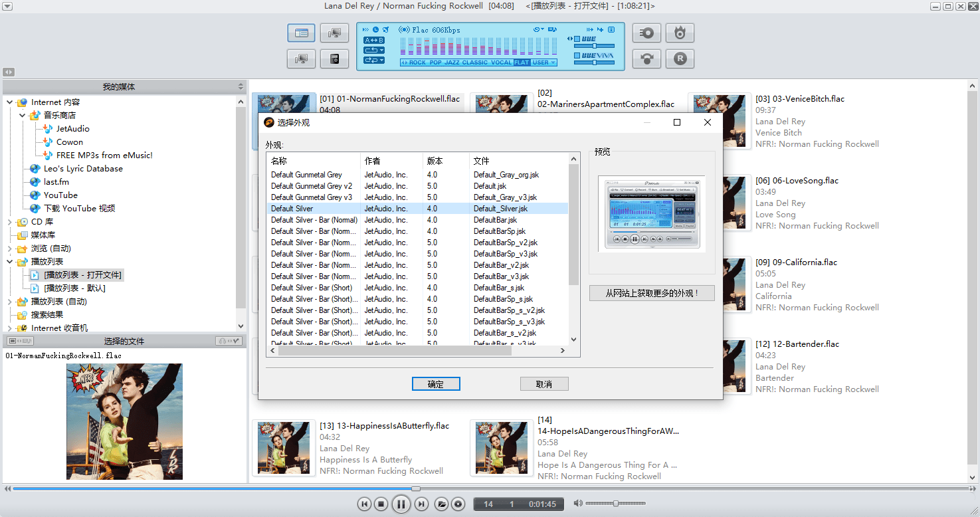Stop playback
Viewport: 980px width, 517px height.
click(x=381, y=504)
